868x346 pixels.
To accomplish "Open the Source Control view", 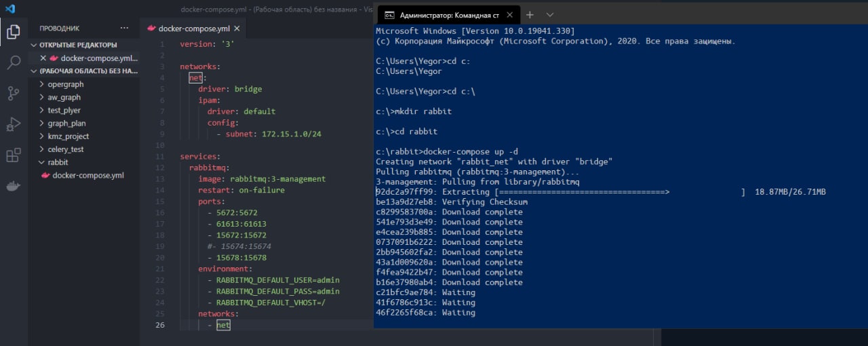I will pos(13,94).
